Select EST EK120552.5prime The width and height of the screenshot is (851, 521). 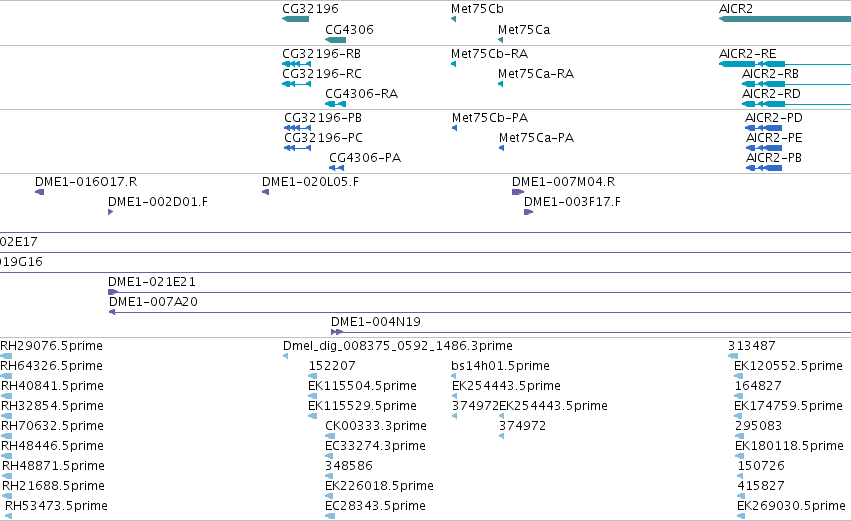[x=788, y=365]
